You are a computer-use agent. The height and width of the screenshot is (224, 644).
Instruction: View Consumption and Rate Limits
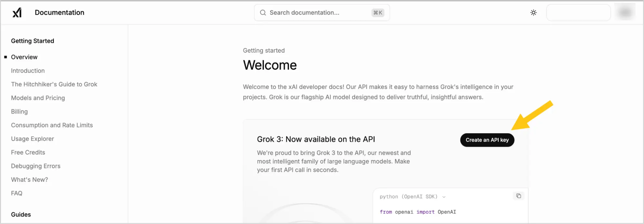click(x=52, y=125)
